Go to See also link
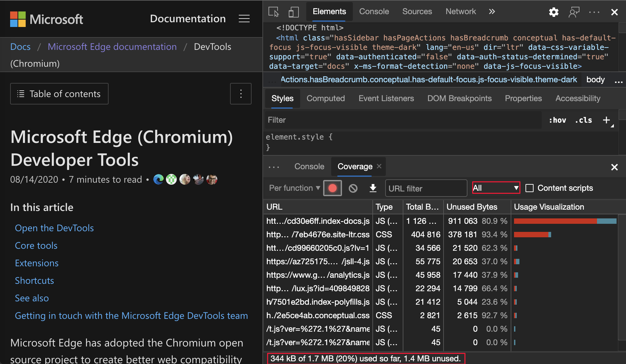 click(x=32, y=298)
